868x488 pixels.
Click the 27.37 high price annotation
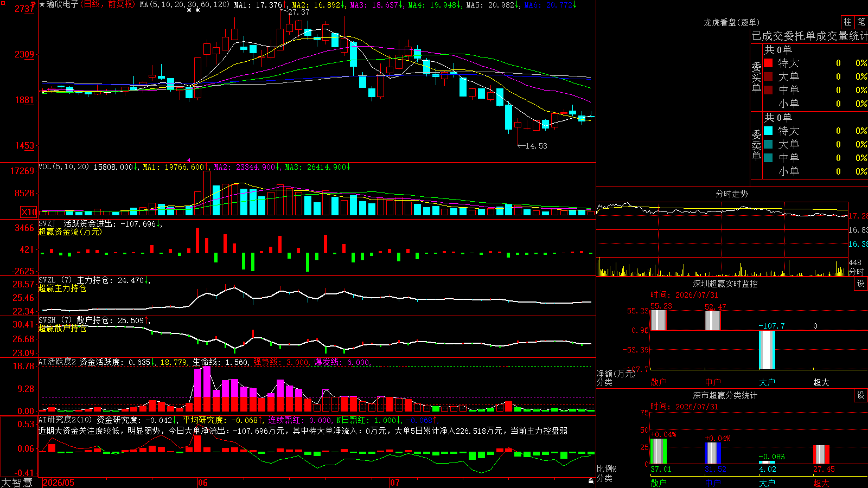click(299, 12)
